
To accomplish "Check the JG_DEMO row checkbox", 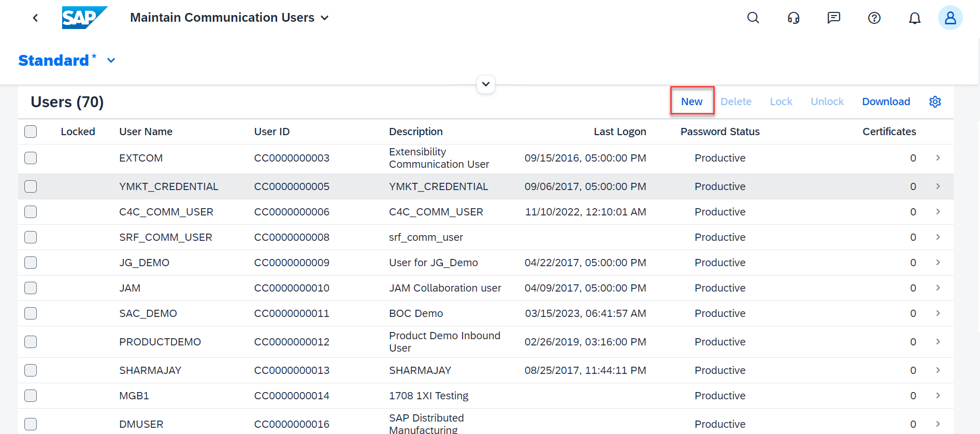I will (31, 263).
